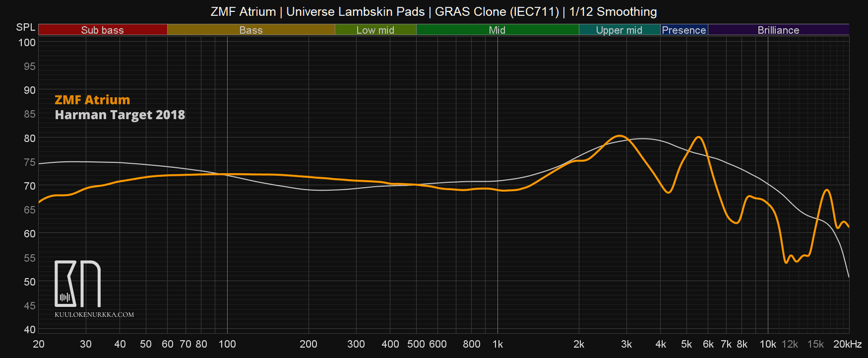The height and width of the screenshot is (358, 868).
Task: Click the 1k frequency axis label
Action: click(497, 344)
